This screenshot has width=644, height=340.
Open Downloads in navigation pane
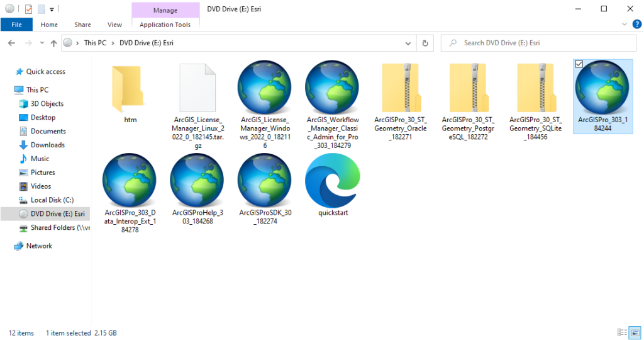click(48, 145)
